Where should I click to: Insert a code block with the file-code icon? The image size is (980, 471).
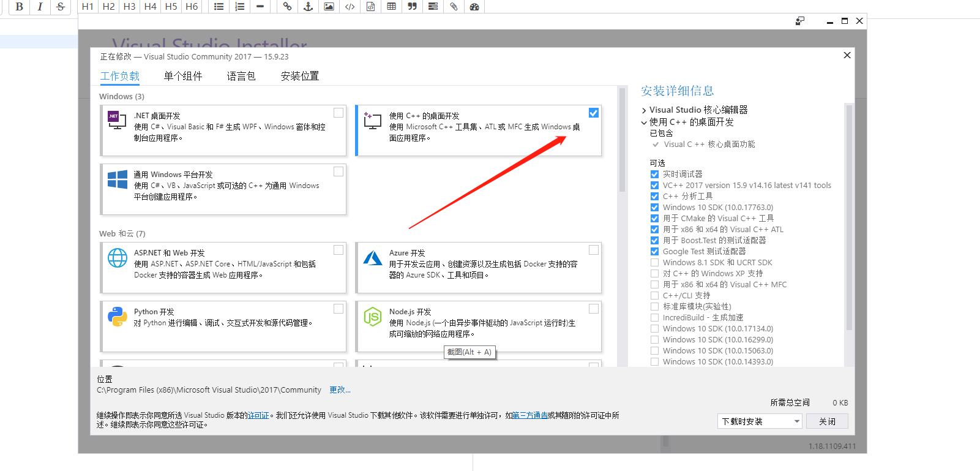point(370,7)
